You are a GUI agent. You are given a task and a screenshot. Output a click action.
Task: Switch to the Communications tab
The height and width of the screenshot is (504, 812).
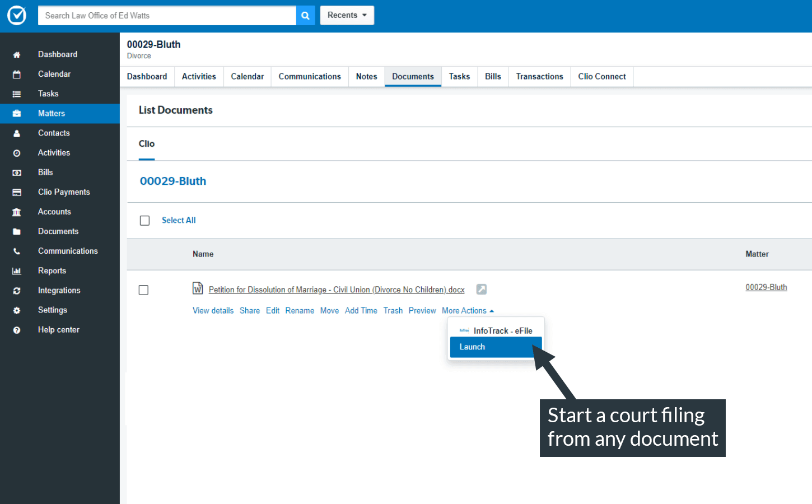pyautogui.click(x=309, y=77)
